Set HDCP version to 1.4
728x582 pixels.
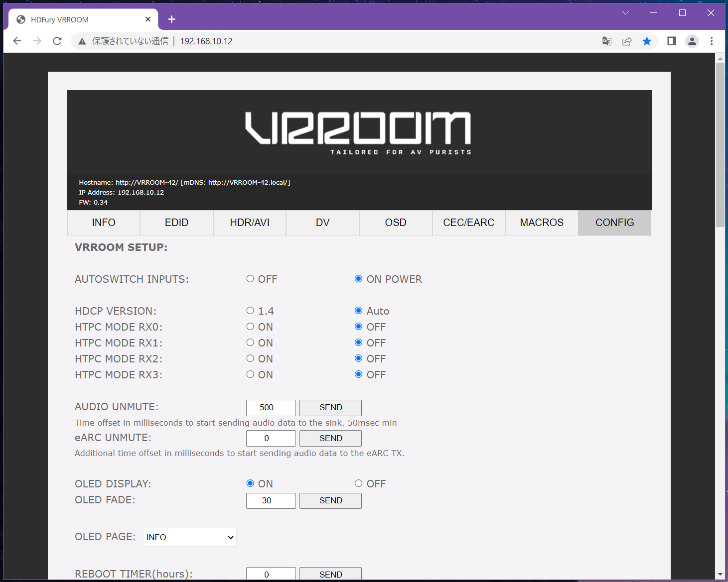(250, 311)
